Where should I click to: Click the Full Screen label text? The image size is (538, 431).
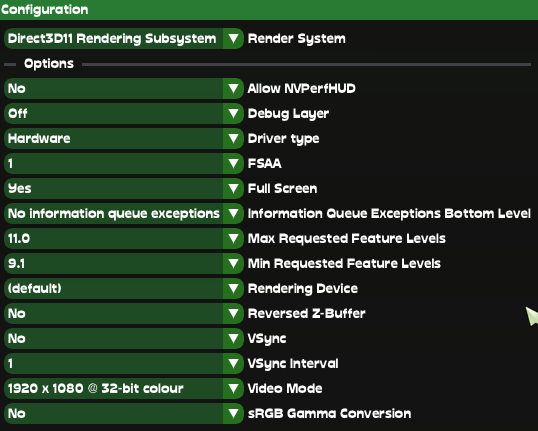[x=282, y=188]
